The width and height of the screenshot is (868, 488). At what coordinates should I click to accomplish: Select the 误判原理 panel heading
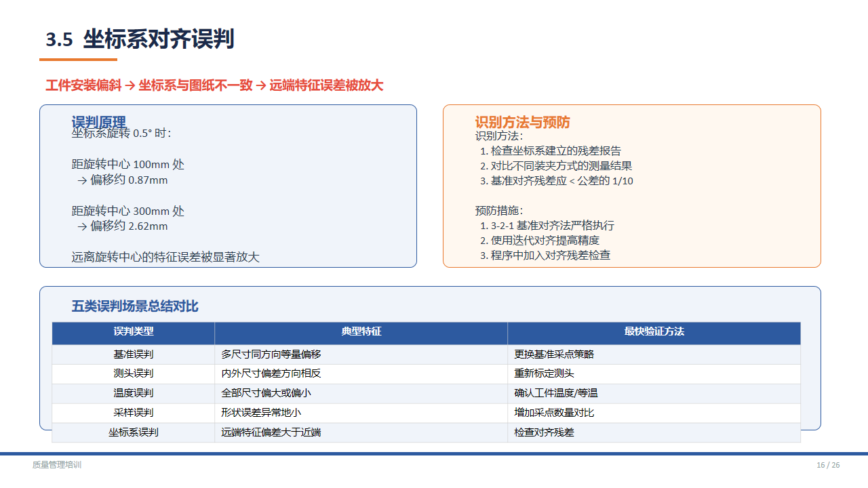(x=99, y=122)
